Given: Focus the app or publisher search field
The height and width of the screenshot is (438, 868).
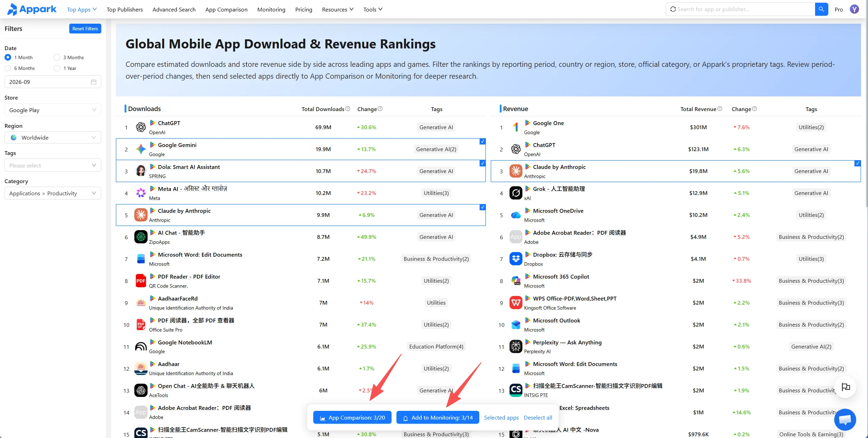Looking at the screenshot, I should click(x=741, y=9).
